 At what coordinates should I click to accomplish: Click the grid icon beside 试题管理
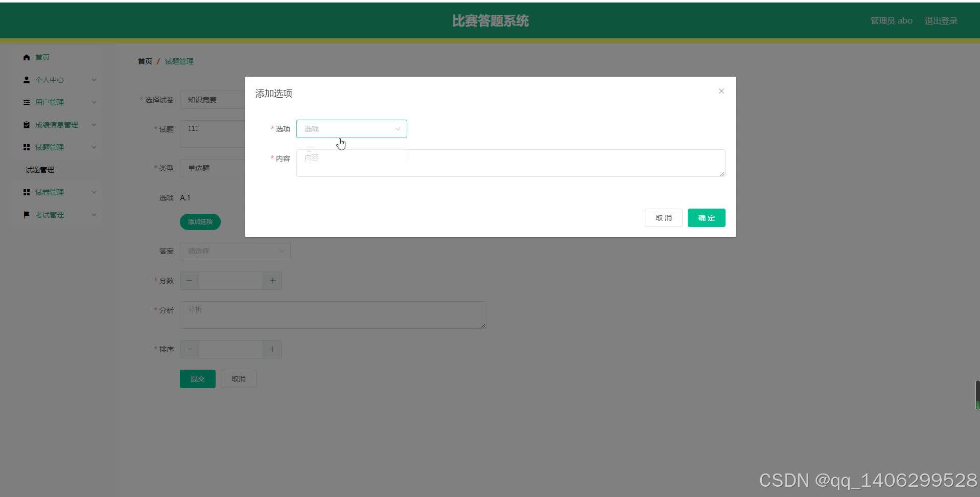coord(26,147)
